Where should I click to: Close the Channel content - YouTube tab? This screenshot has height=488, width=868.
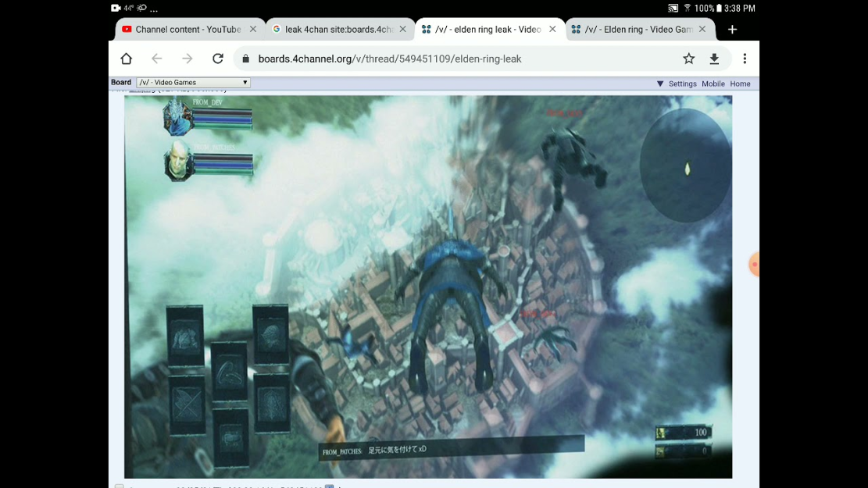(253, 30)
